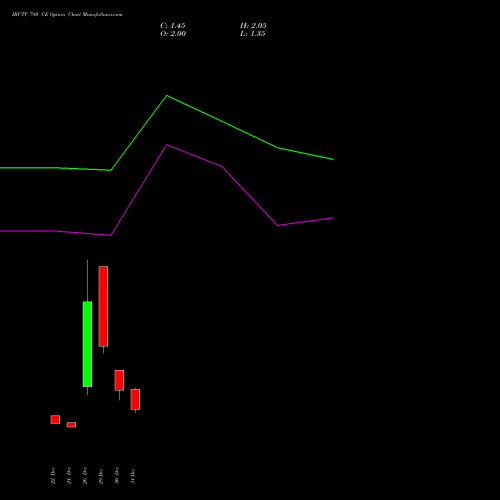This screenshot has width=500, height=500.
Task: Click the tallest red candlestick on 29 Dec
Action: coord(103,306)
